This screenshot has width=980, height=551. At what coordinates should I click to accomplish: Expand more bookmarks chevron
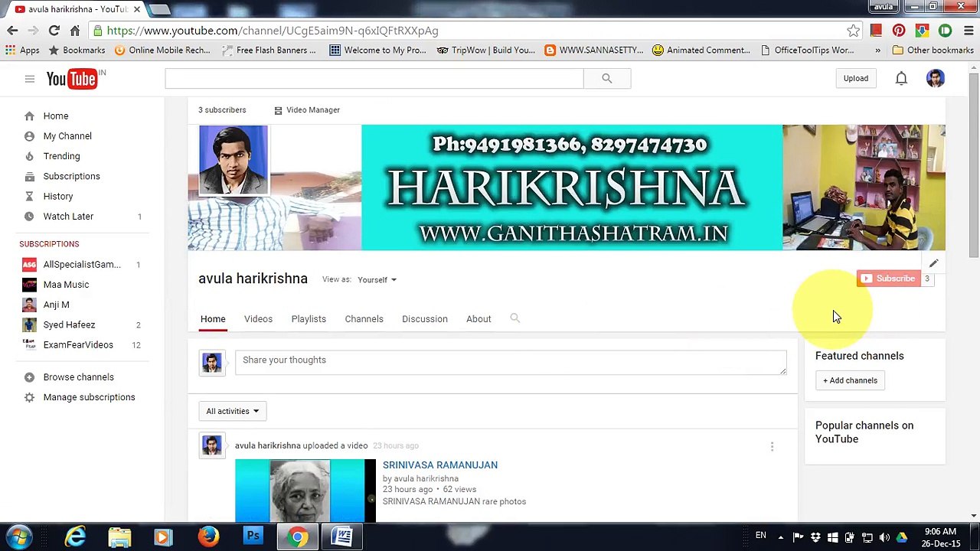click(x=877, y=50)
